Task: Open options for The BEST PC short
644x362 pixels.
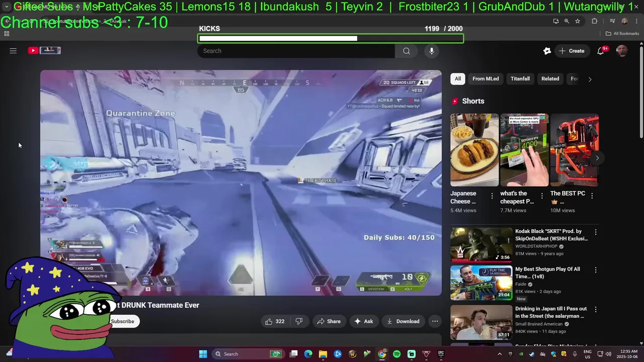Action: [592, 196]
